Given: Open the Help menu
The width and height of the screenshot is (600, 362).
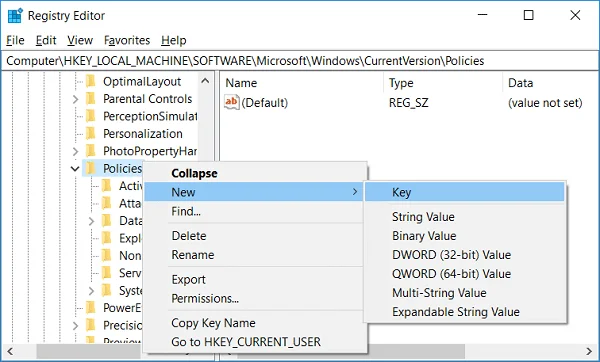Looking at the screenshot, I should tap(173, 40).
